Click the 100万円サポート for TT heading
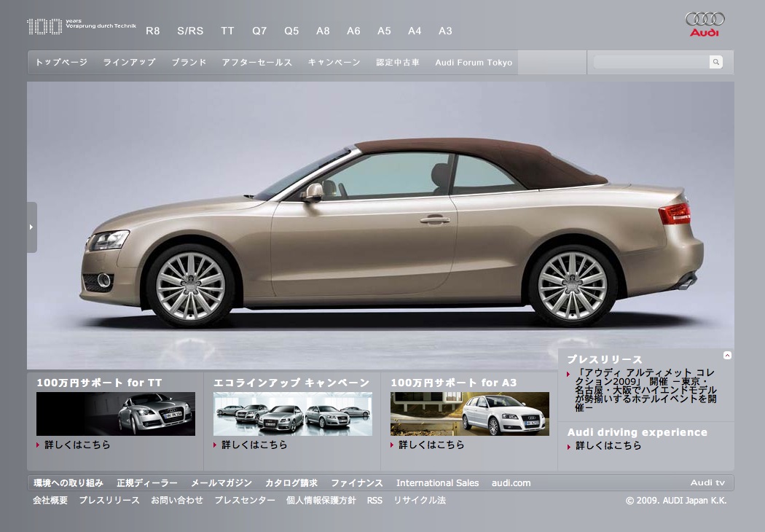This screenshot has height=532, width=765. pos(99,383)
